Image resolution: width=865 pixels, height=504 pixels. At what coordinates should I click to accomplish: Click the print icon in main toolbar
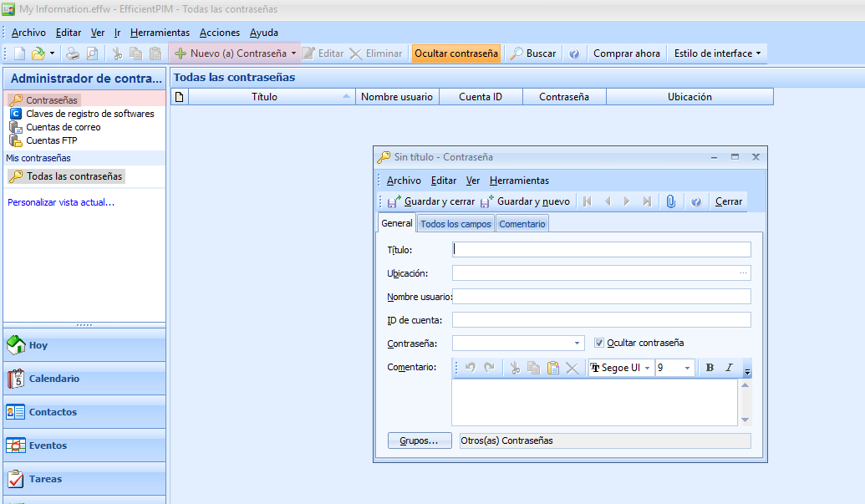pyautogui.click(x=72, y=53)
